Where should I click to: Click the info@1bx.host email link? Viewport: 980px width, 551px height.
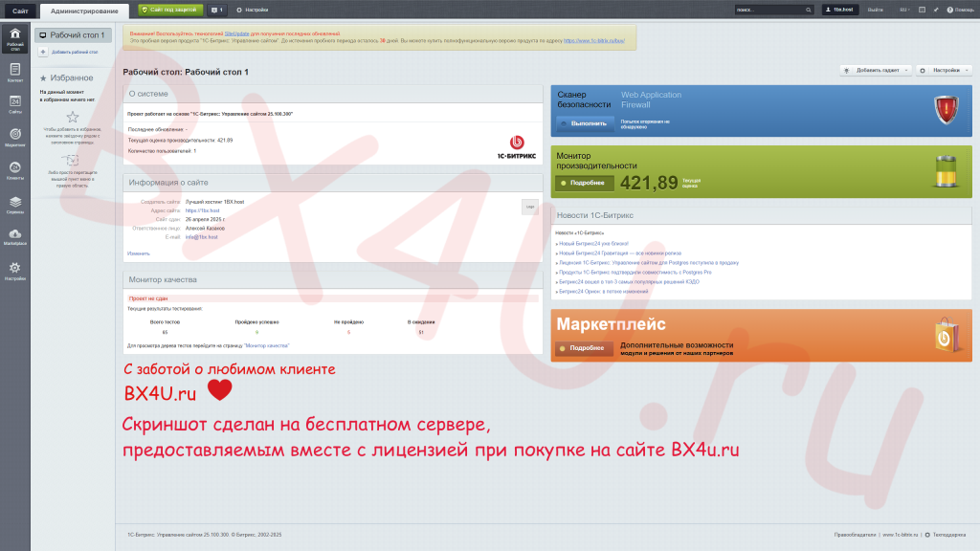pos(201,237)
